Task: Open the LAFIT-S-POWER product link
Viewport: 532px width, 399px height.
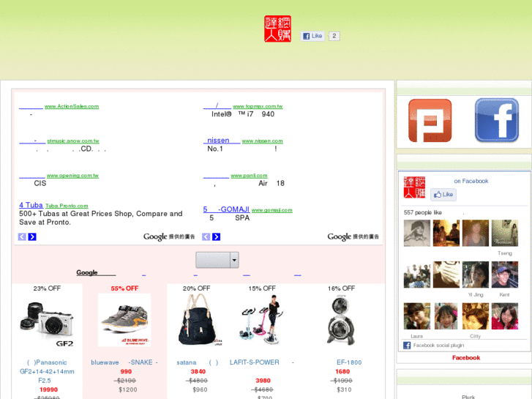Action: tap(261, 362)
